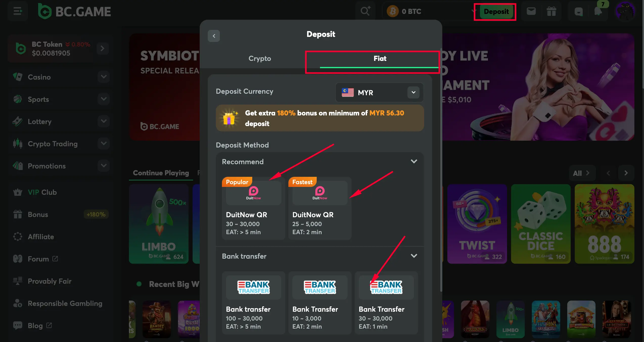Open the Classic Dice game thumbnail
Screen dimensions: 644x342
pyautogui.click(x=541, y=224)
